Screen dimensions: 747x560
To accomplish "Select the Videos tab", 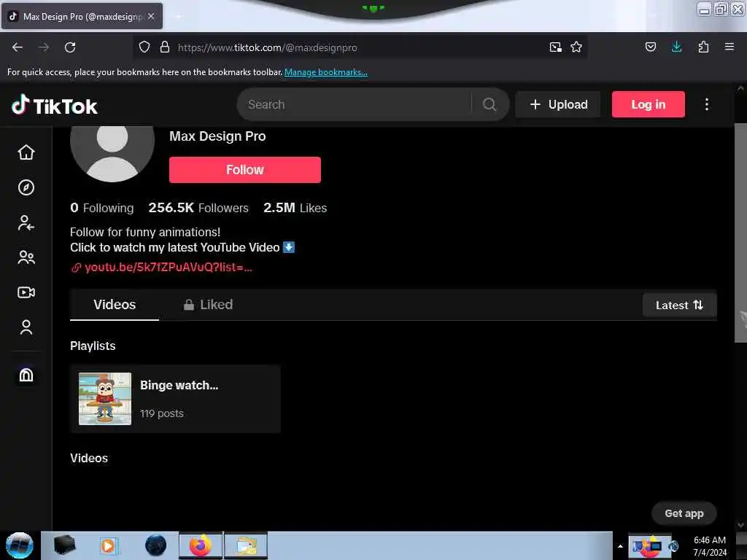I will 115,305.
